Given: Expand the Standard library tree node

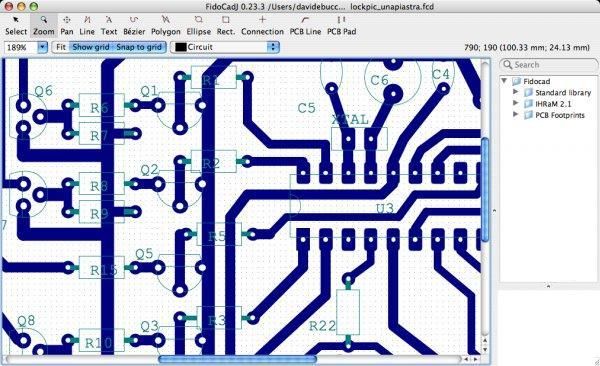Looking at the screenshot, I should [515, 92].
